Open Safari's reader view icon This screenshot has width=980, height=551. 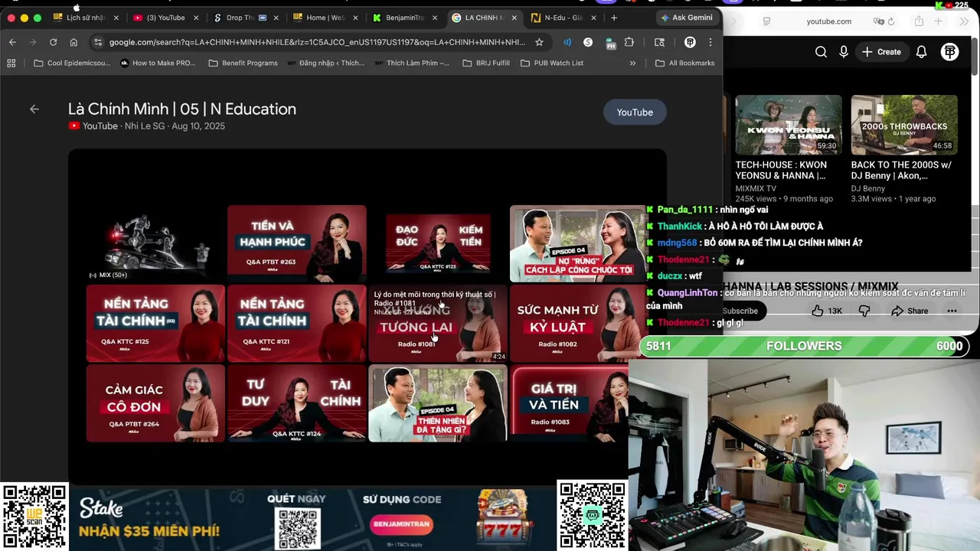766,21
